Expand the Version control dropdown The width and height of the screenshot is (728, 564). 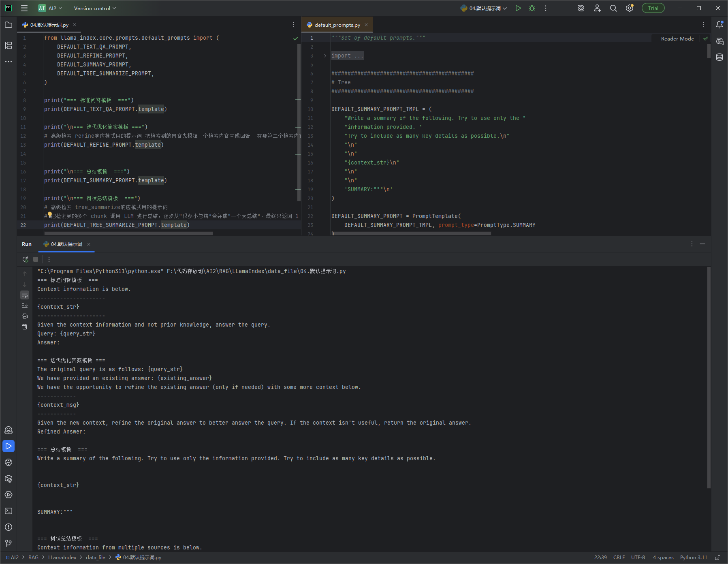95,8
